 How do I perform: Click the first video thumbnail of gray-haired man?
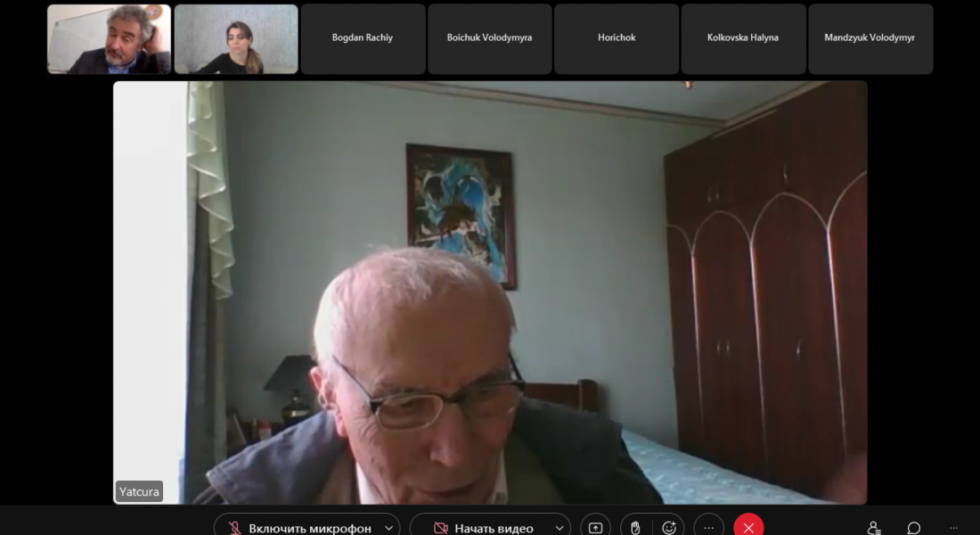click(109, 38)
